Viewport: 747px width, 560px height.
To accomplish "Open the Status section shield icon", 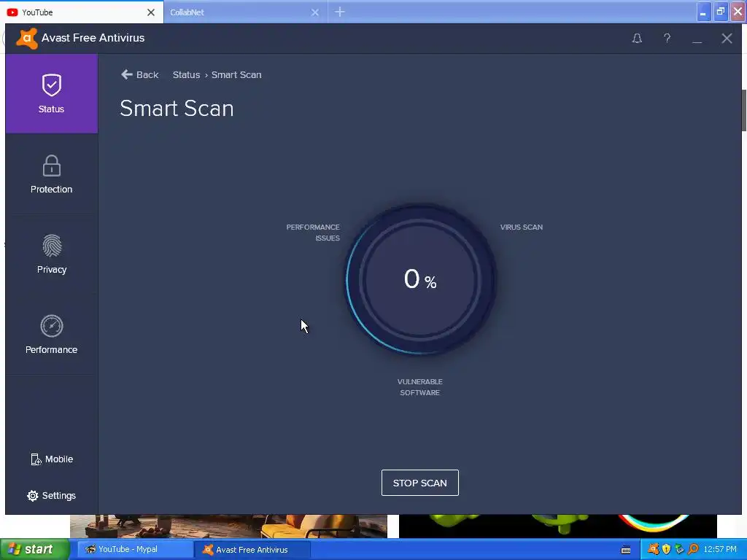I will pyautogui.click(x=52, y=85).
